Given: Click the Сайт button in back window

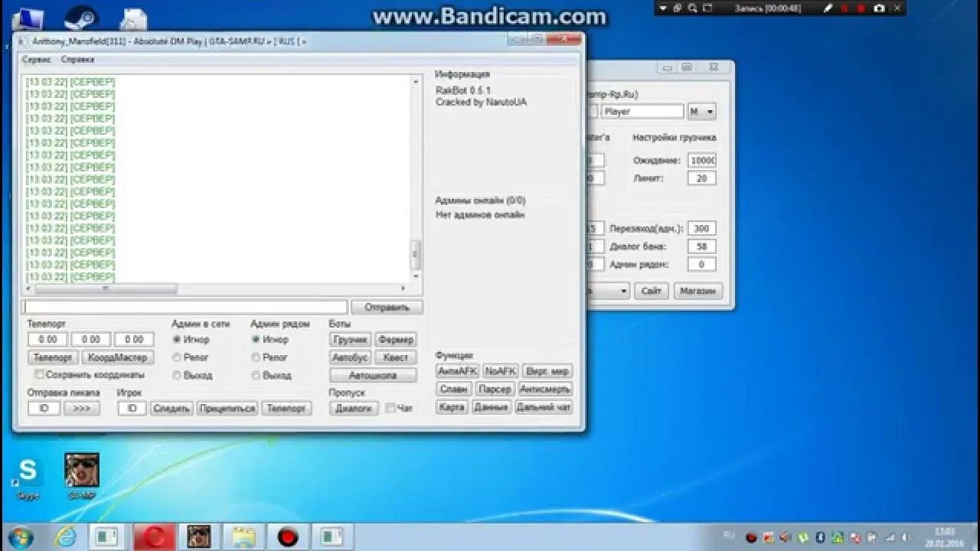Looking at the screenshot, I should (x=652, y=291).
